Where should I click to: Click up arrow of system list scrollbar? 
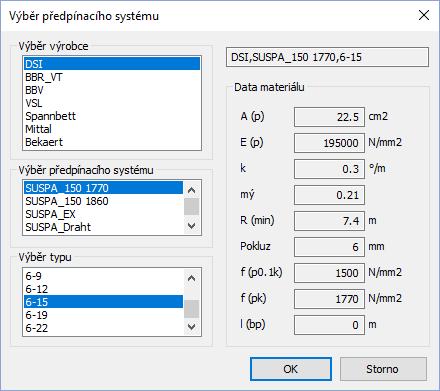tap(192, 190)
